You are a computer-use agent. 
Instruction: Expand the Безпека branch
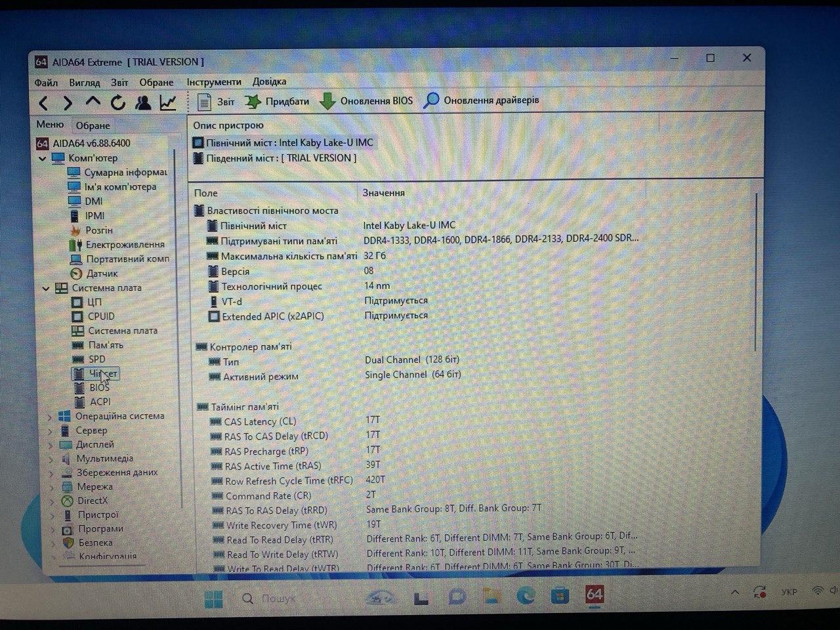point(52,543)
